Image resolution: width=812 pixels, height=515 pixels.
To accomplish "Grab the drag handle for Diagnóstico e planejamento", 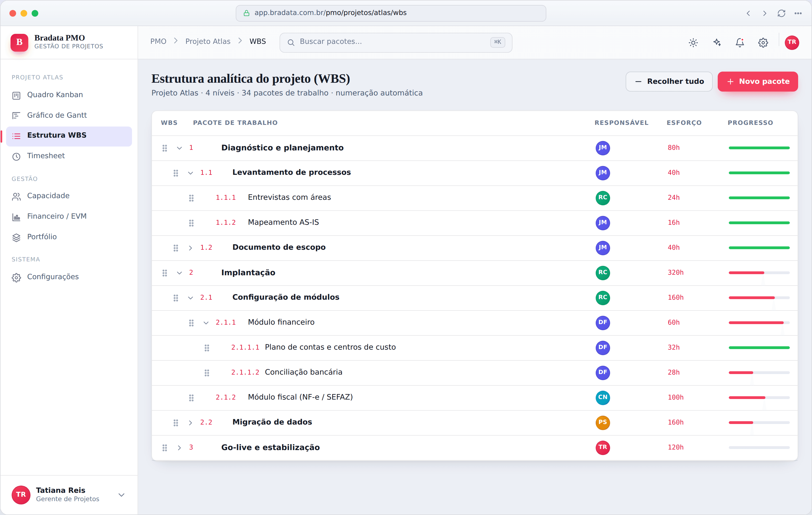I will [x=164, y=148].
